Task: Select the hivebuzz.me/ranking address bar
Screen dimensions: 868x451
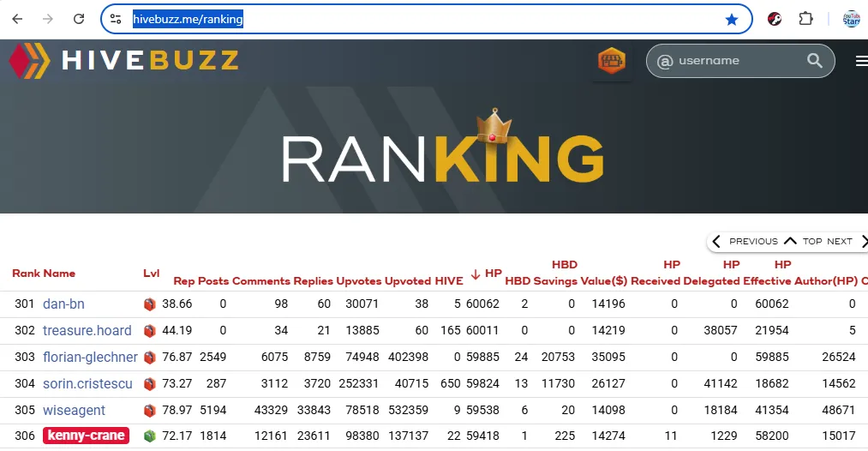Action: 426,19
